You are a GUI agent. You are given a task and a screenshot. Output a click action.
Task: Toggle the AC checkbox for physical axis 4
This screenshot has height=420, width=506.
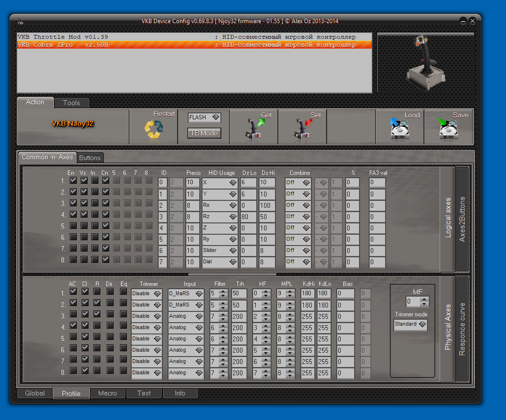73,326
